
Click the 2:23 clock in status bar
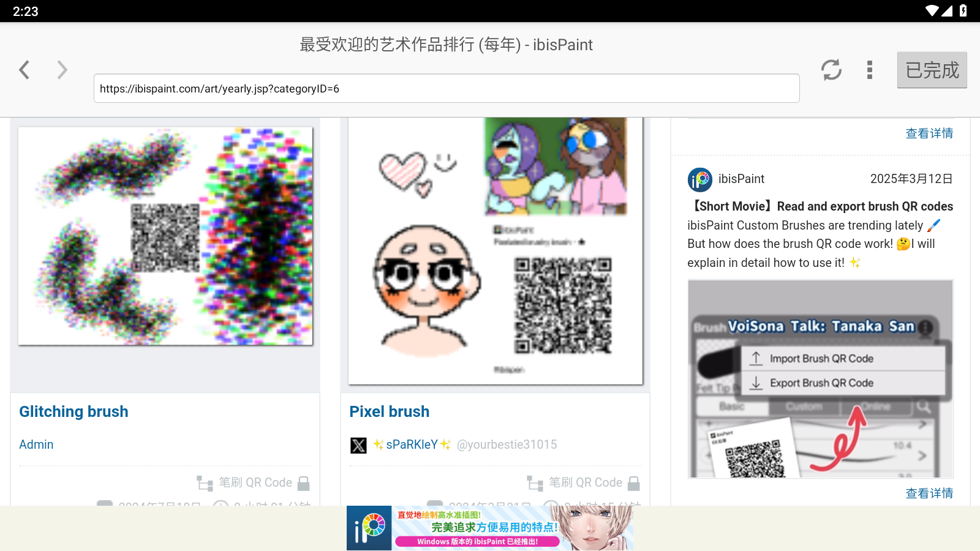26,11
